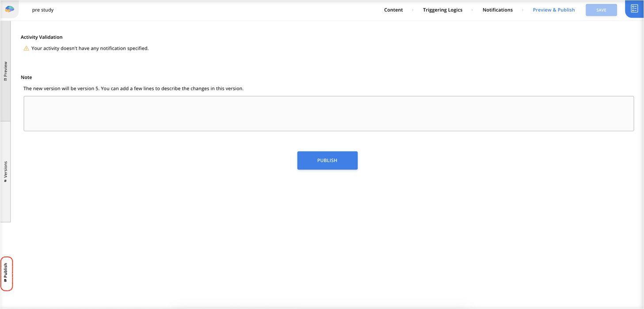Click the arrow separator after Content

point(413,10)
